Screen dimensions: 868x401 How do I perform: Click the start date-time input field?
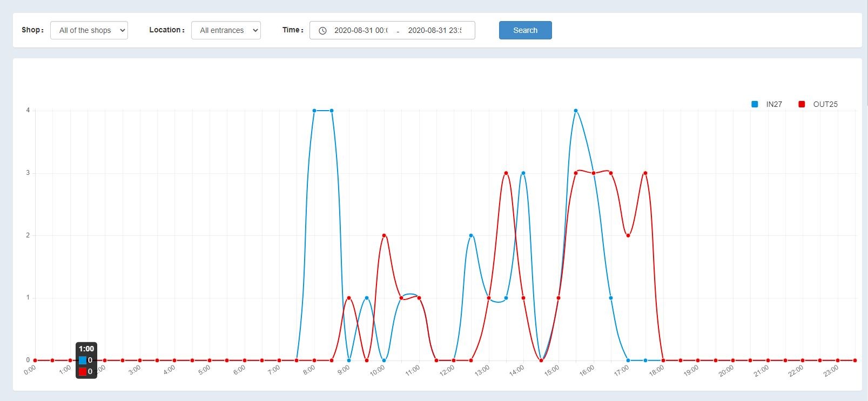tap(361, 30)
